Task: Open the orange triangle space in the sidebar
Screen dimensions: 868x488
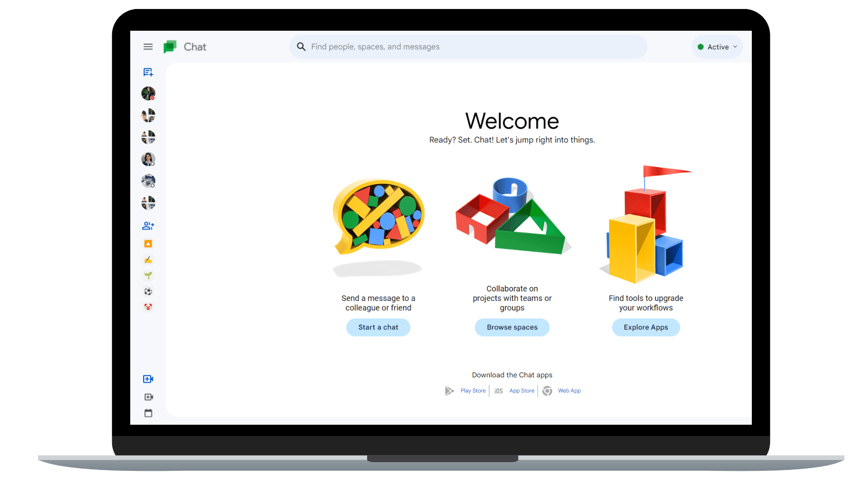Action: (x=148, y=244)
